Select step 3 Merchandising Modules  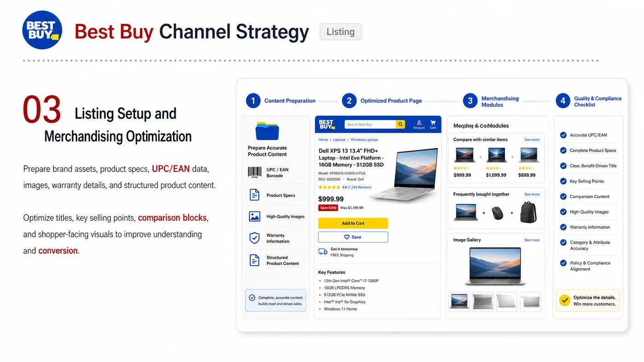tap(491, 101)
